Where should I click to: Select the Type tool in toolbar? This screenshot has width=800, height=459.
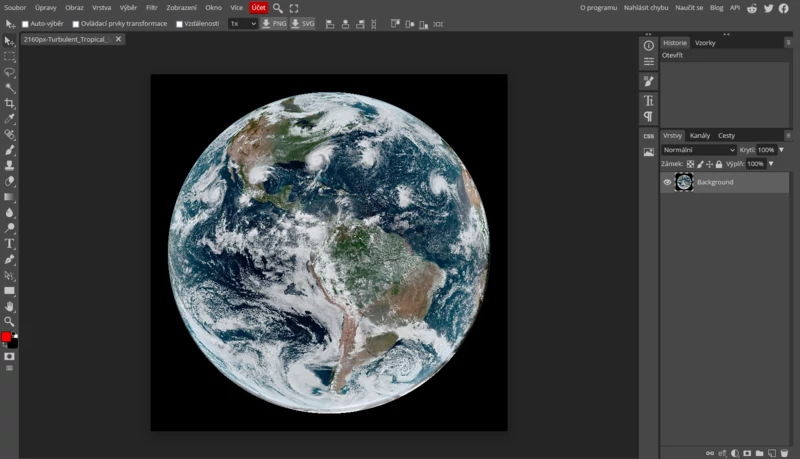[10, 243]
